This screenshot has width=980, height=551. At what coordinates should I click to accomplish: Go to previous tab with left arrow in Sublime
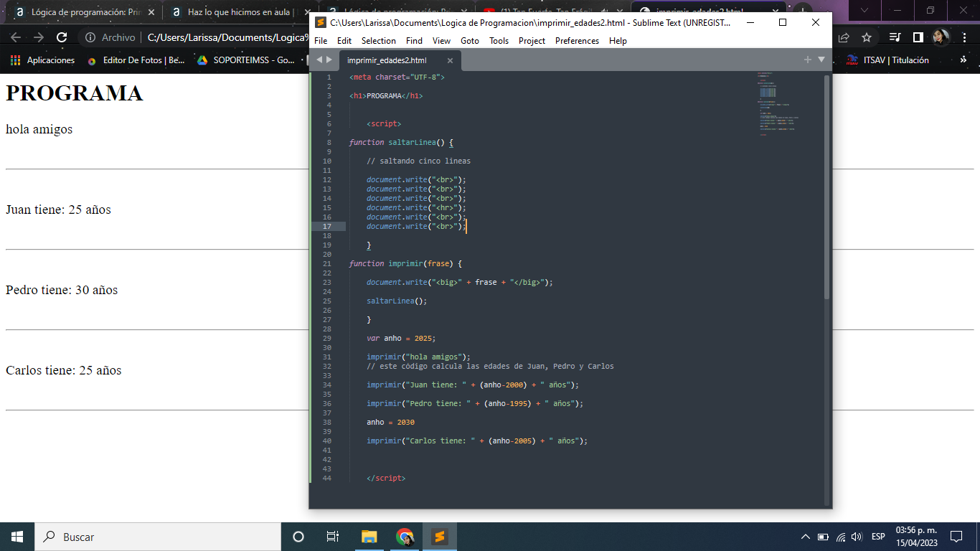[x=319, y=60]
